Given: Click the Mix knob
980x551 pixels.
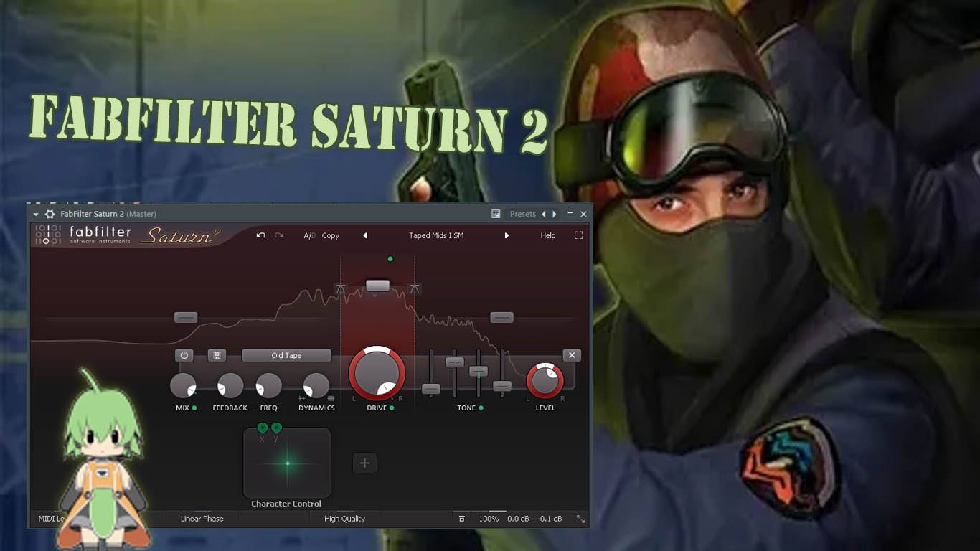Looking at the screenshot, I should tap(183, 386).
